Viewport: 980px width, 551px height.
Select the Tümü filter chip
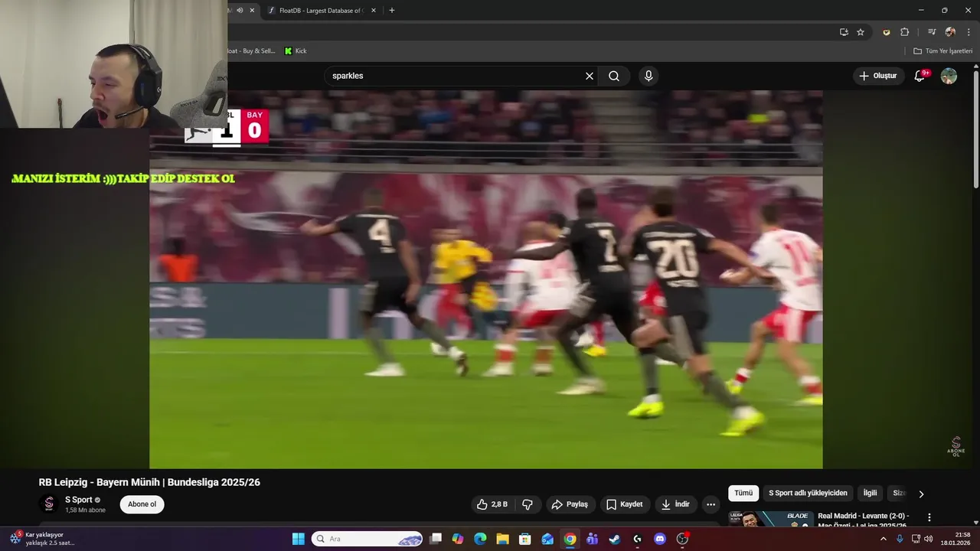(x=743, y=493)
